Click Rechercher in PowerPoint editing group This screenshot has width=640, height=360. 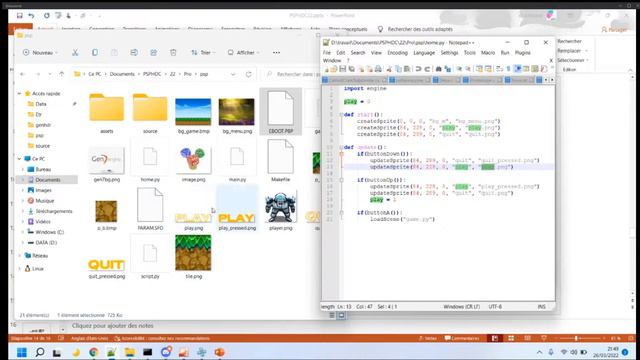click(x=569, y=41)
